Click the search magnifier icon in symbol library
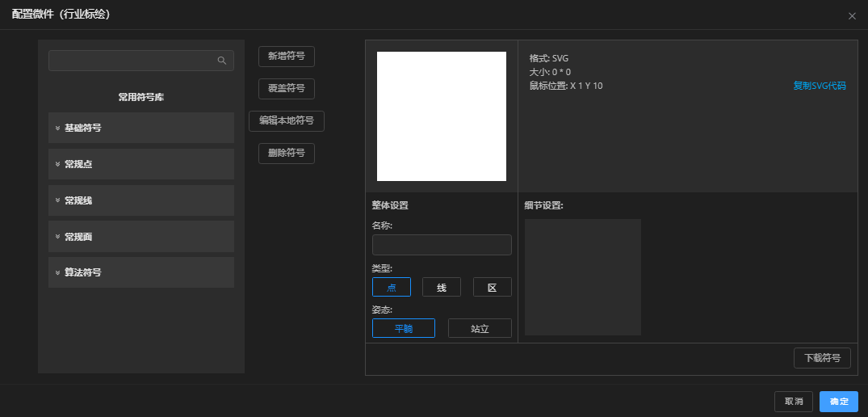Image resolution: width=868 pixels, height=417 pixels. [x=221, y=61]
